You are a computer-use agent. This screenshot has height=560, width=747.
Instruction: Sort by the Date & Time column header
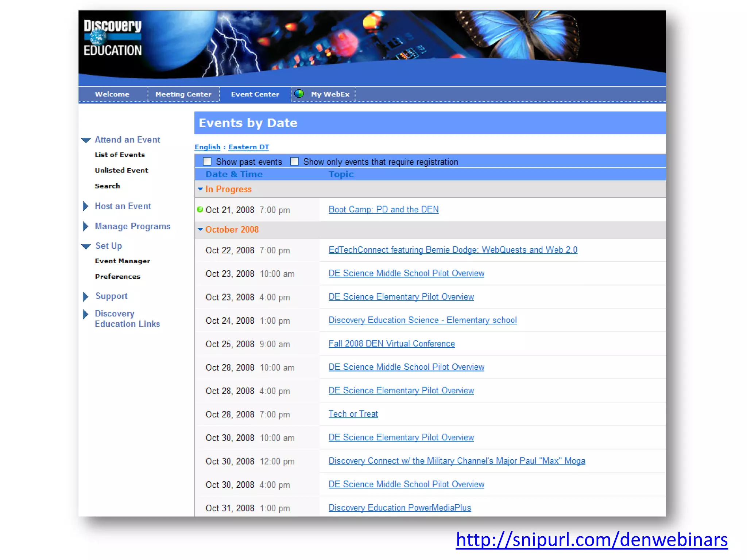coord(234,174)
